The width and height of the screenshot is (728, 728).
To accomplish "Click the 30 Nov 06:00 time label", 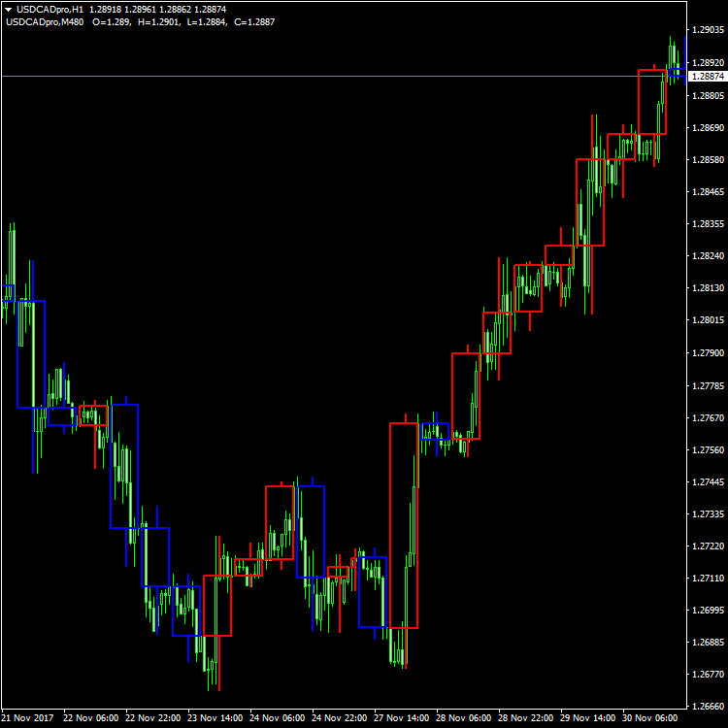I will pyautogui.click(x=650, y=717).
